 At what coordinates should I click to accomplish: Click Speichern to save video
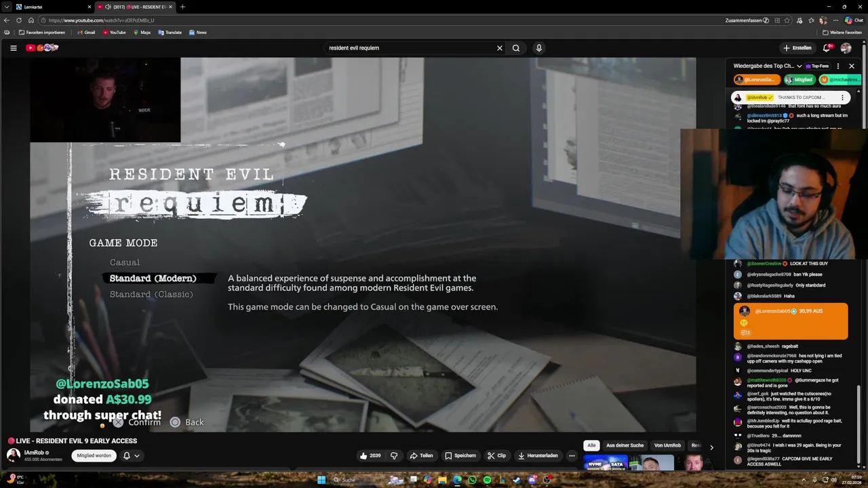click(460, 455)
